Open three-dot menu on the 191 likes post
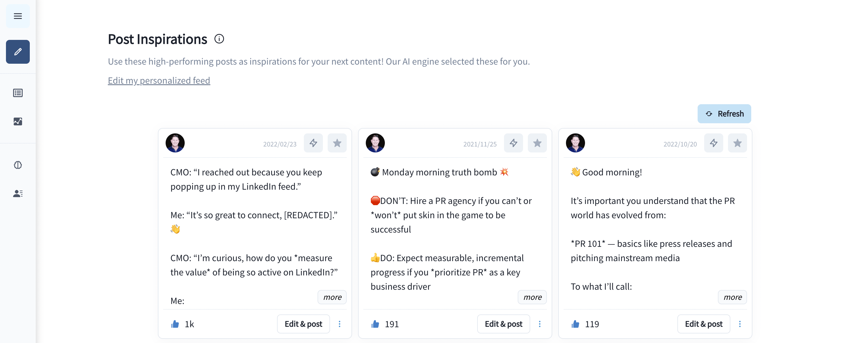Image resolution: width=868 pixels, height=343 pixels. [539, 324]
